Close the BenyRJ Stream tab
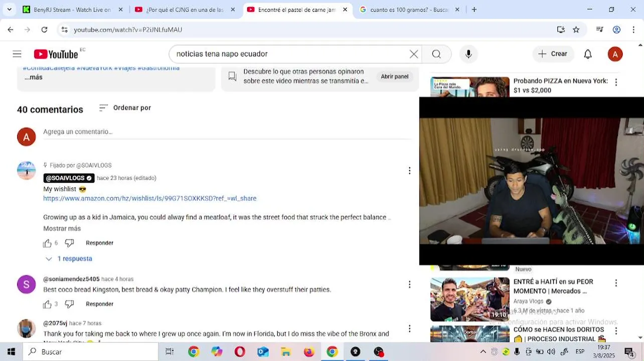The height and width of the screenshot is (361, 644). (120, 10)
